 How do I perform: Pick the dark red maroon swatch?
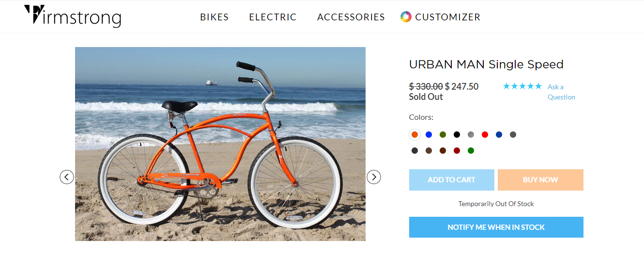(x=457, y=150)
